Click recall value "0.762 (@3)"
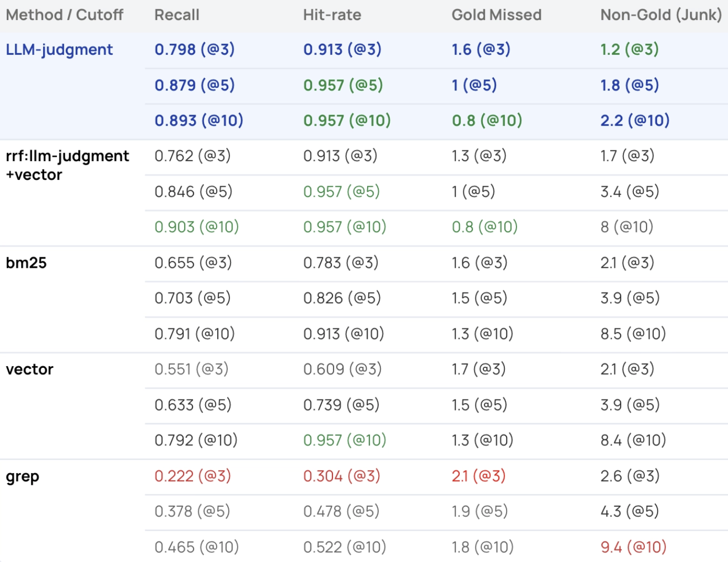The height and width of the screenshot is (562, 728). (193, 156)
